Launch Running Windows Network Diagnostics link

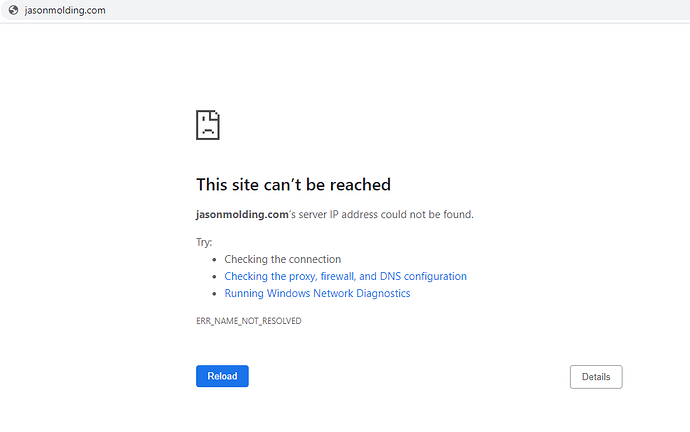[x=317, y=293]
